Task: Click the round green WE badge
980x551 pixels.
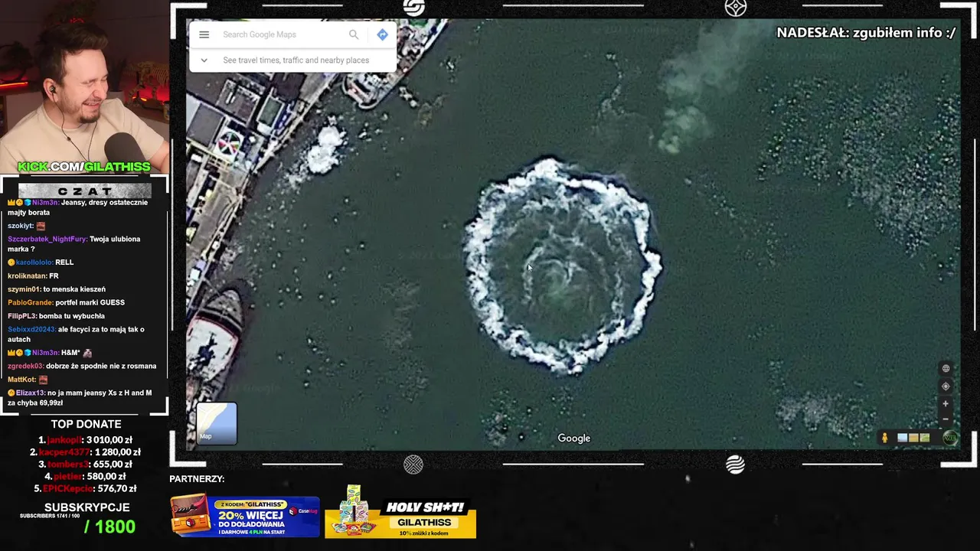Action: click(950, 439)
